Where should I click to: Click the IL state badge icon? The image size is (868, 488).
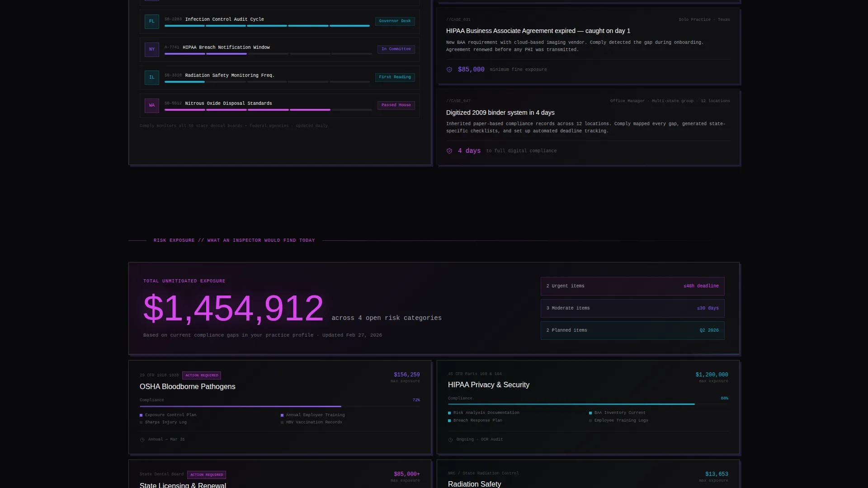[x=152, y=77]
